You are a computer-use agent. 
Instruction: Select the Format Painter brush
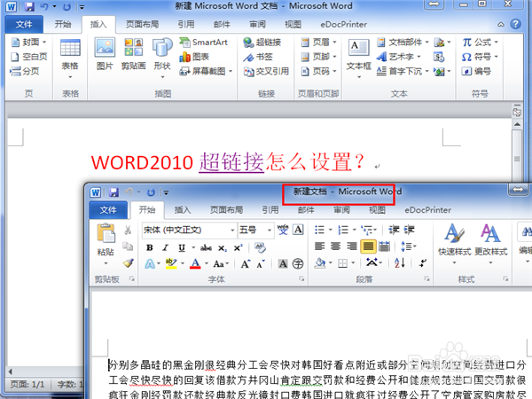coord(128,263)
